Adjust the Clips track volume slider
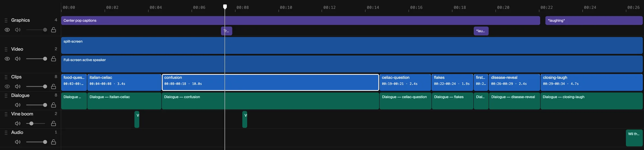Image resolution: width=644 pixels, height=150 pixels. [36, 86]
